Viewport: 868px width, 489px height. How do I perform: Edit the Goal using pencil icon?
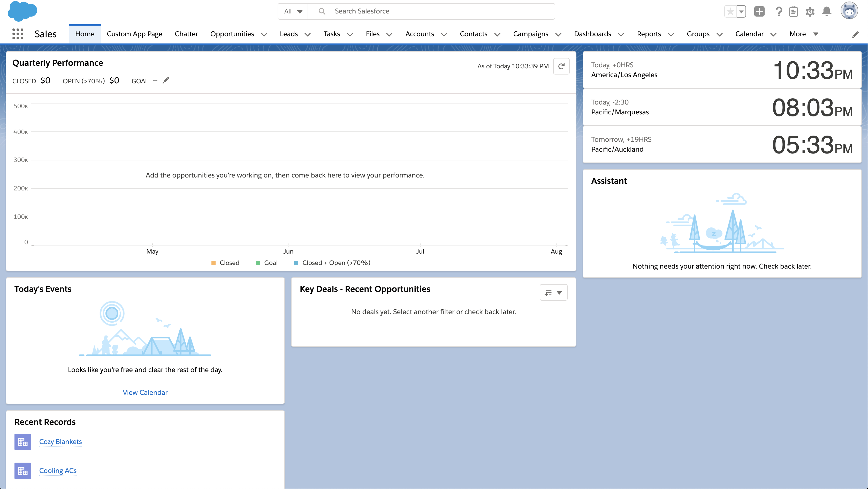(x=166, y=81)
